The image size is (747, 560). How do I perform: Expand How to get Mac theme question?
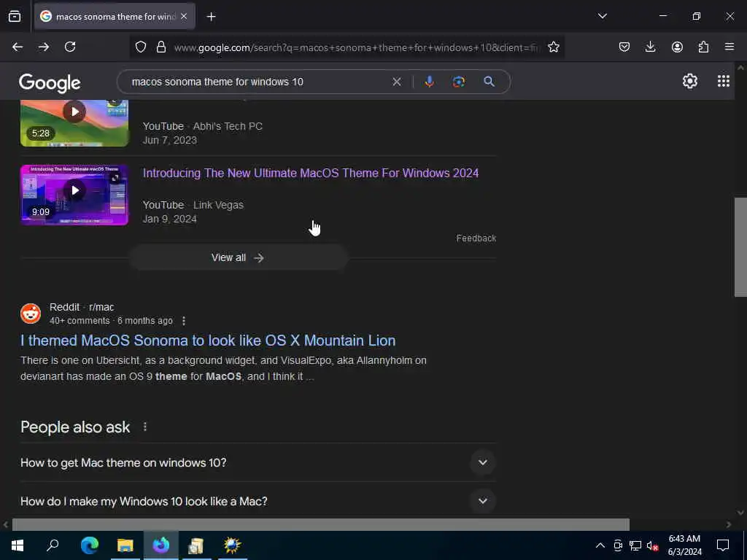[258, 462]
